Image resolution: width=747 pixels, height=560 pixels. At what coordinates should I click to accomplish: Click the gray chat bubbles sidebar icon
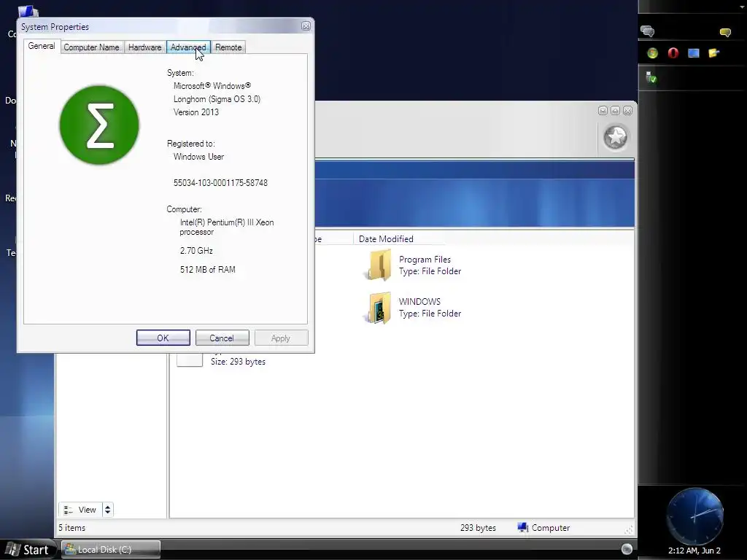click(648, 31)
